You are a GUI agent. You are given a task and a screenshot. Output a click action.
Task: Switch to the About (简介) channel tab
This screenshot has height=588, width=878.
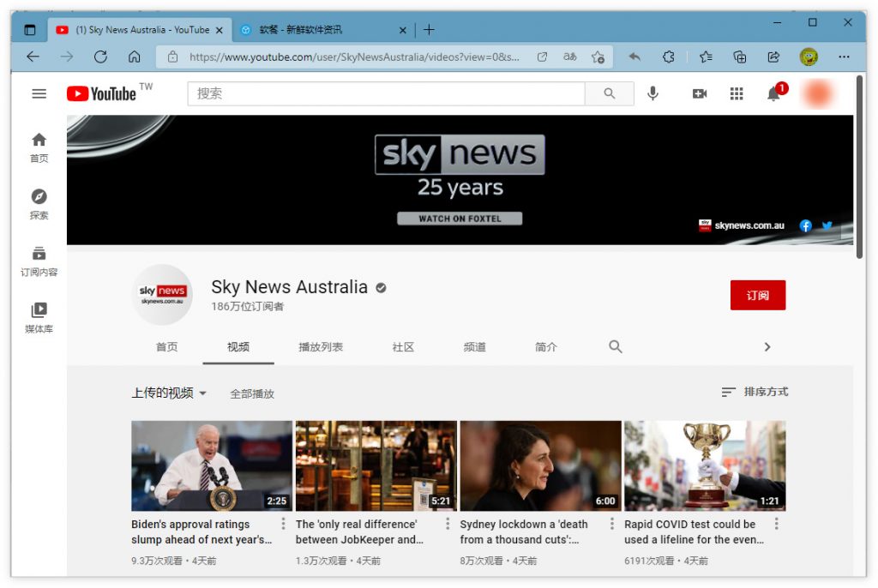click(546, 347)
